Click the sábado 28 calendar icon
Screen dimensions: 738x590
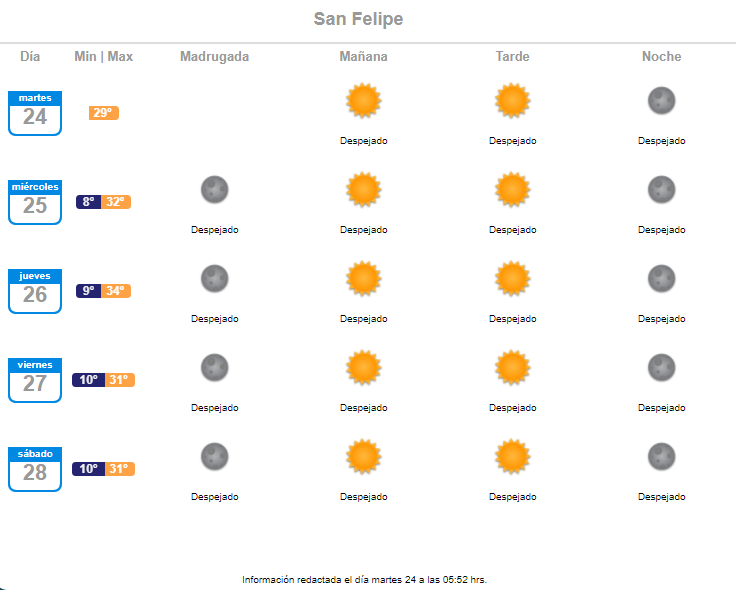(35, 469)
